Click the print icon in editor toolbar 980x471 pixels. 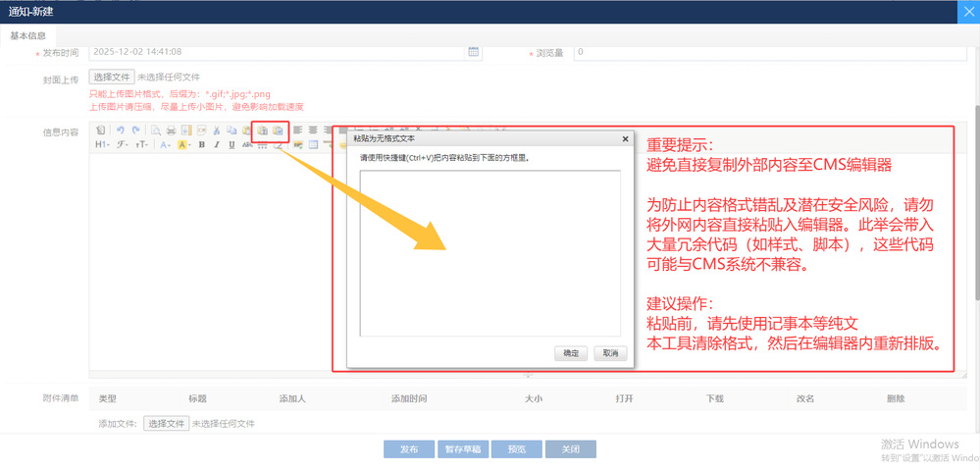click(x=171, y=130)
